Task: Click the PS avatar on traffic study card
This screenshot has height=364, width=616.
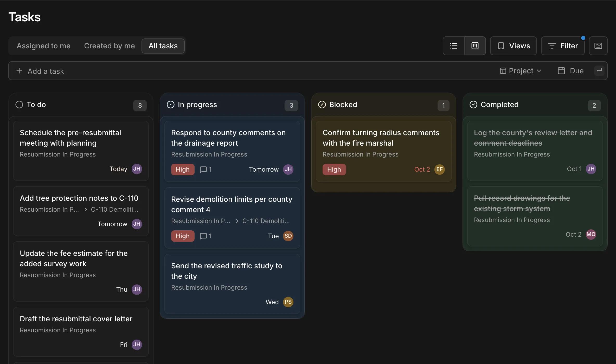Action: (x=288, y=302)
